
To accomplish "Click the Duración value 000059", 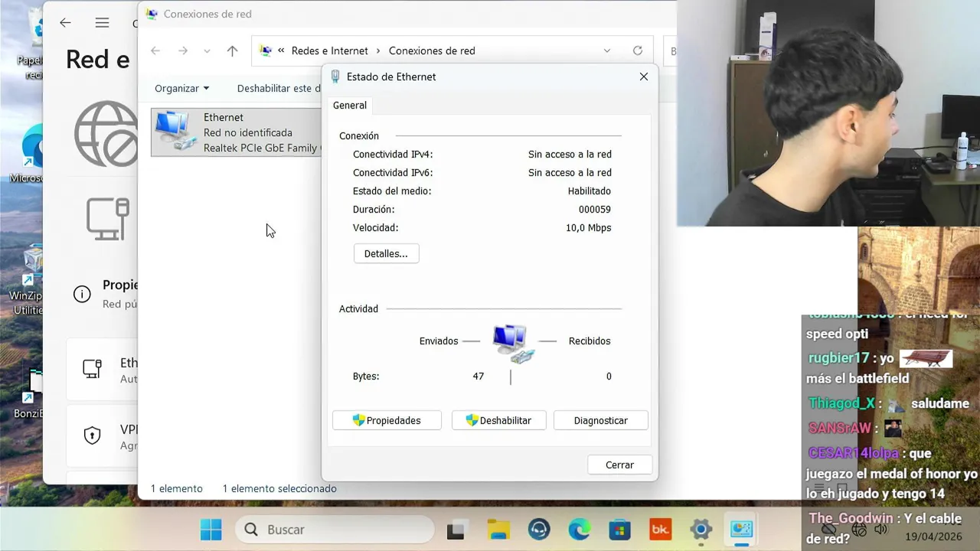I will pos(595,209).
